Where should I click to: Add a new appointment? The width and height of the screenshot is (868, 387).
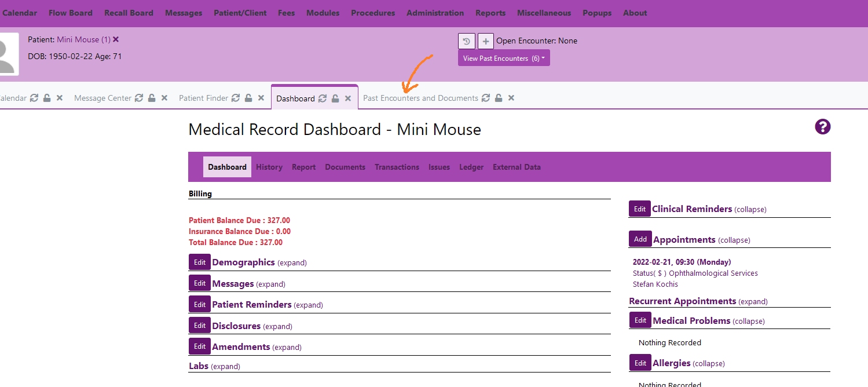pos(640,239)
